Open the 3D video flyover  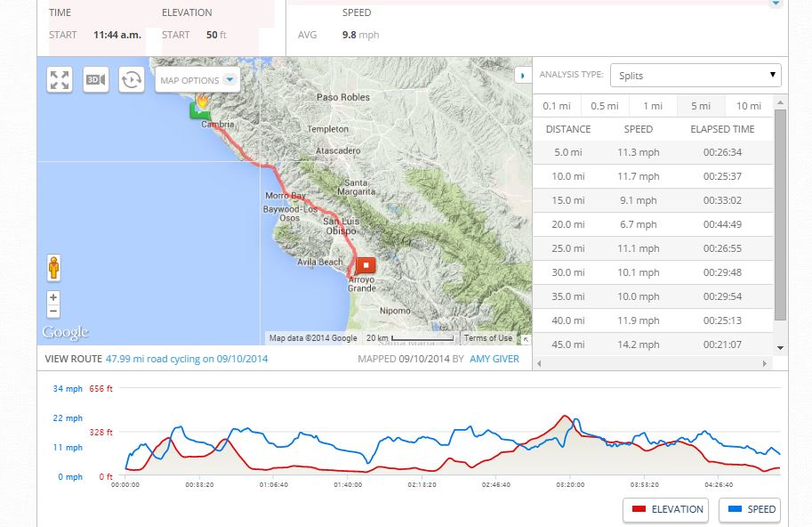point(95,80)
